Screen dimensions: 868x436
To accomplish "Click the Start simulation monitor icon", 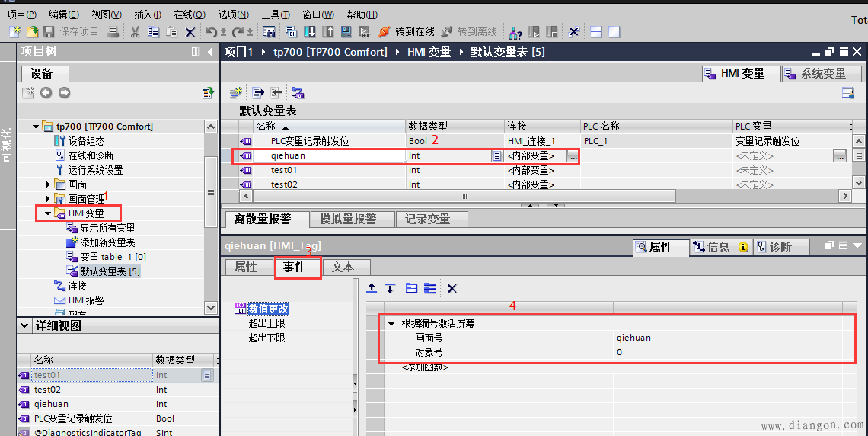I will click(x=346, y=31).
